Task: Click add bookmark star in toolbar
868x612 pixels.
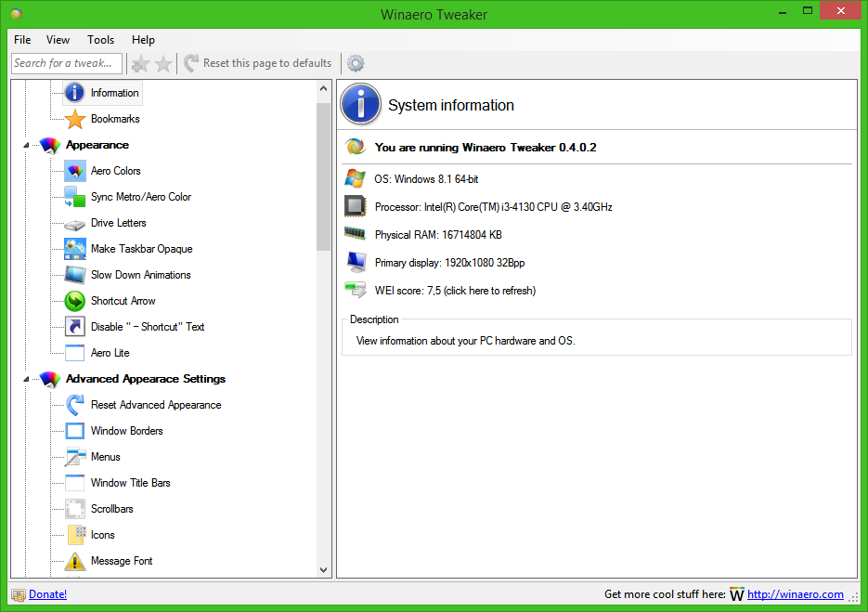Action: (x=140, y=64)
